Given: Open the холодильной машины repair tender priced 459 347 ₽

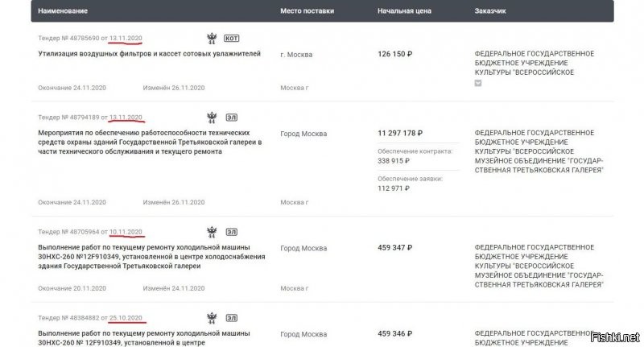Looking at the screenshot, I should (x=151, y=257).
